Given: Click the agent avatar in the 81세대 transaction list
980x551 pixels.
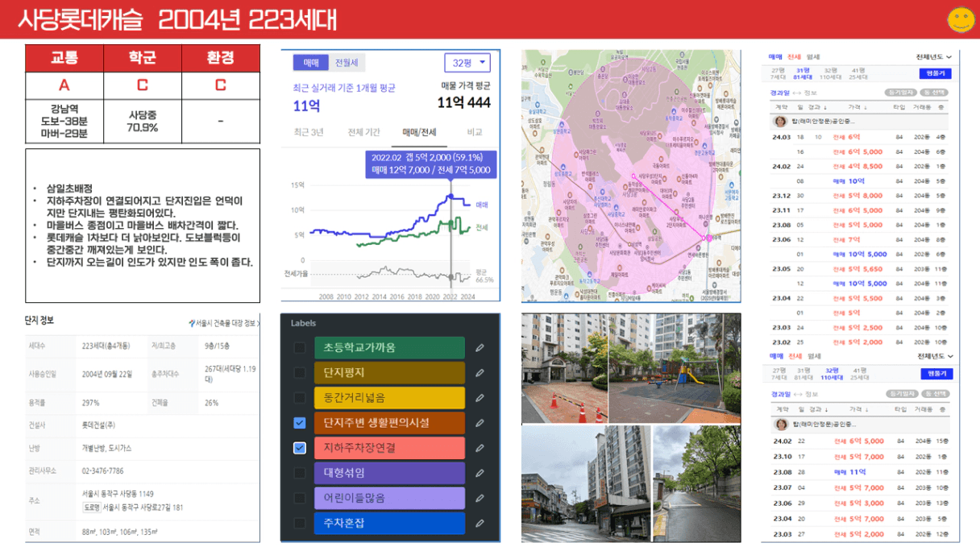Looking at the screenshot, I should coord(780,122).
